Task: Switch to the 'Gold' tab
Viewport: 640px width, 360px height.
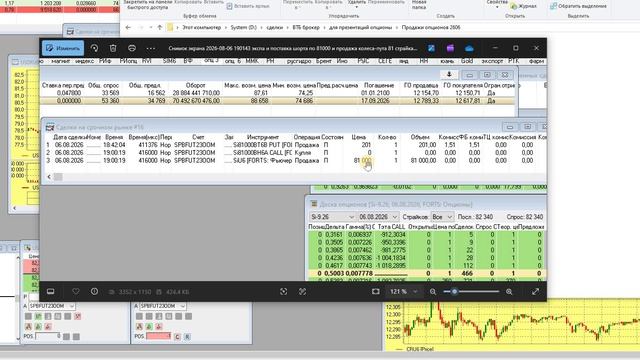Action: point(467,61)
